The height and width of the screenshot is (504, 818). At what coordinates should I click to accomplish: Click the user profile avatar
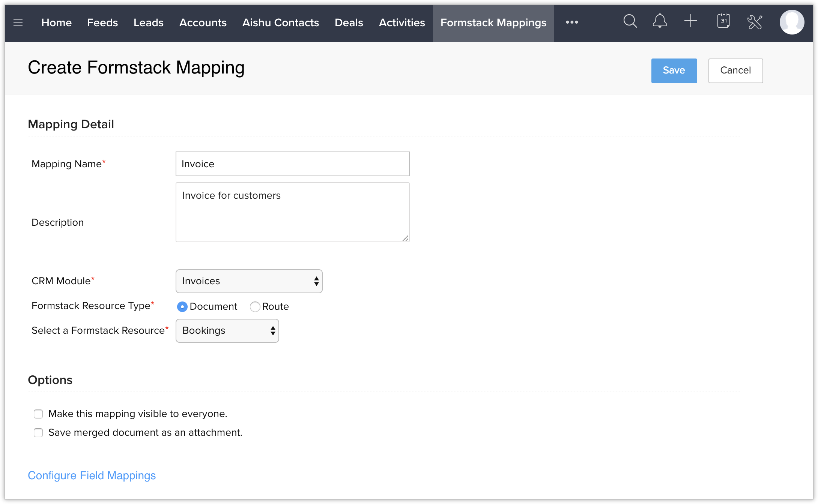point(792,22)
